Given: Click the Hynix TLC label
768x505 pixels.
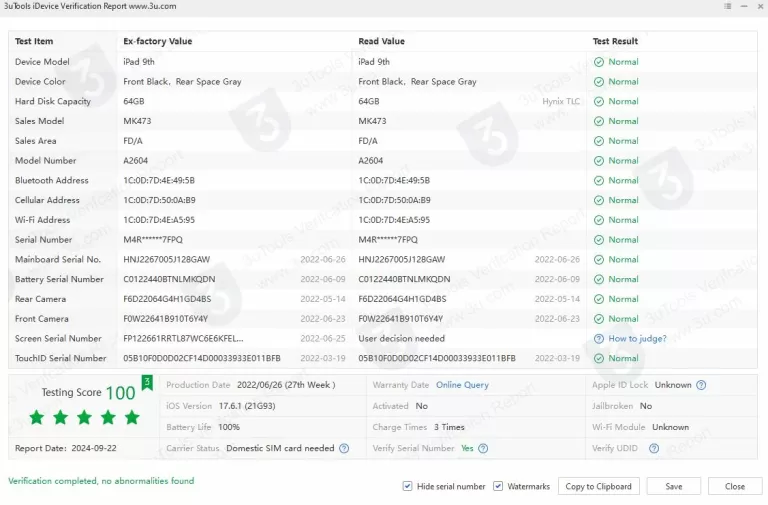Looking at the screenshot, I should pos(561,101).
